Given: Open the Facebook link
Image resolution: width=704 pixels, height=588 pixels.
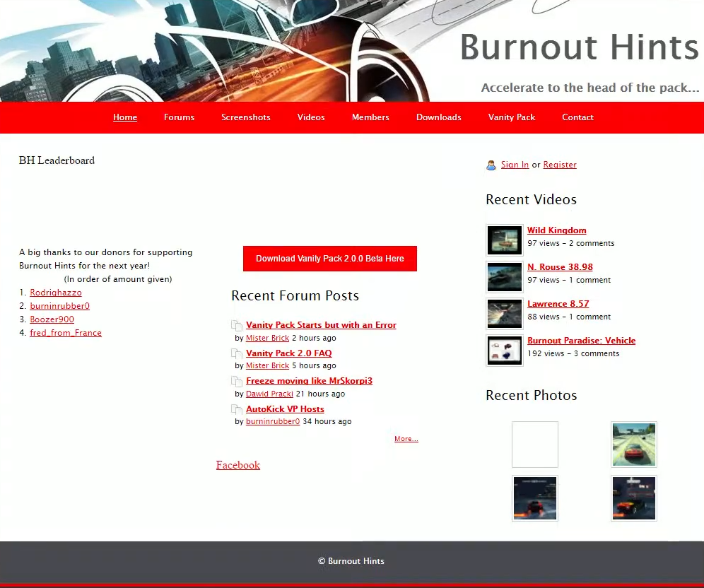Looking at the screenshot, I should (x=238, y=465).
